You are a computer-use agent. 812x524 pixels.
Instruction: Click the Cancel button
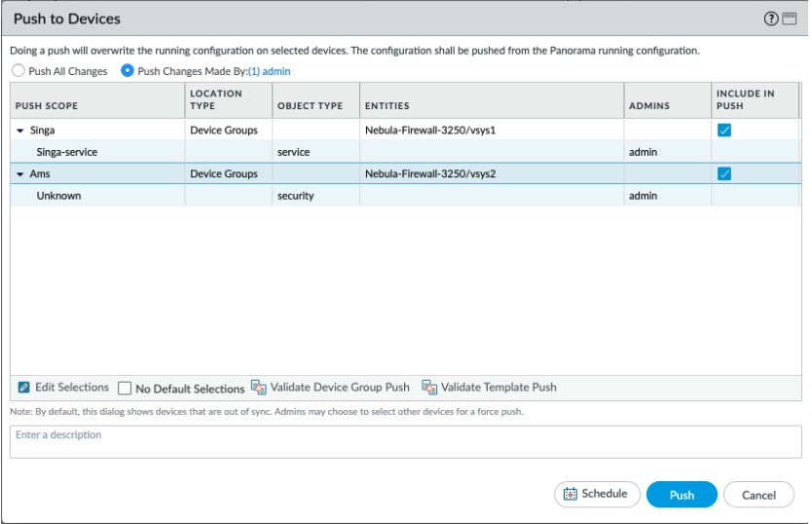tap(758, 495)
